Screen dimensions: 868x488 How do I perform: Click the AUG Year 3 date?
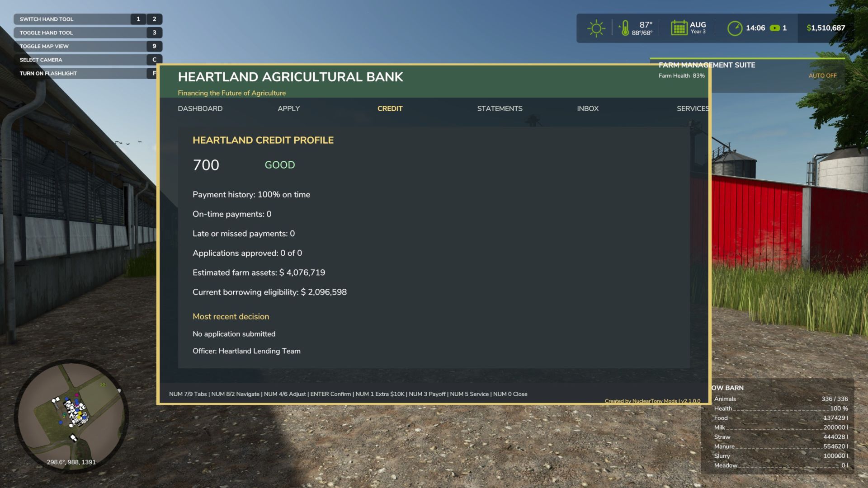click(x=698, y=28)
